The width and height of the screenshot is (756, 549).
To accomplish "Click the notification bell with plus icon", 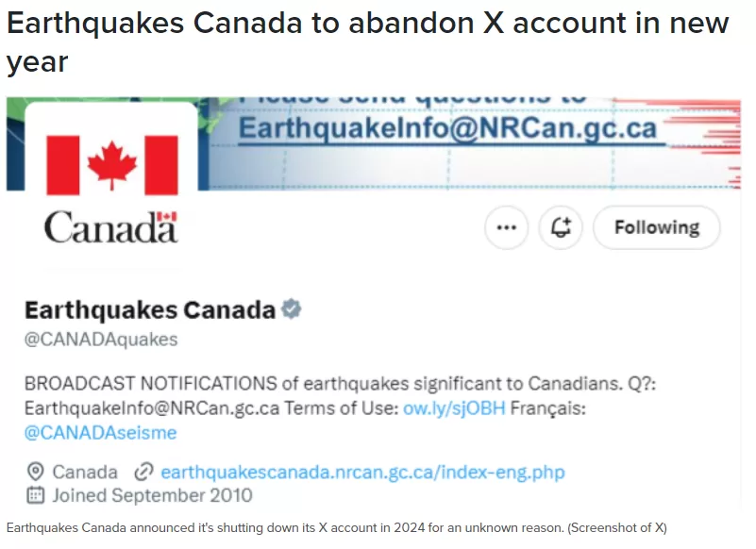I will [x=561, y=227].
